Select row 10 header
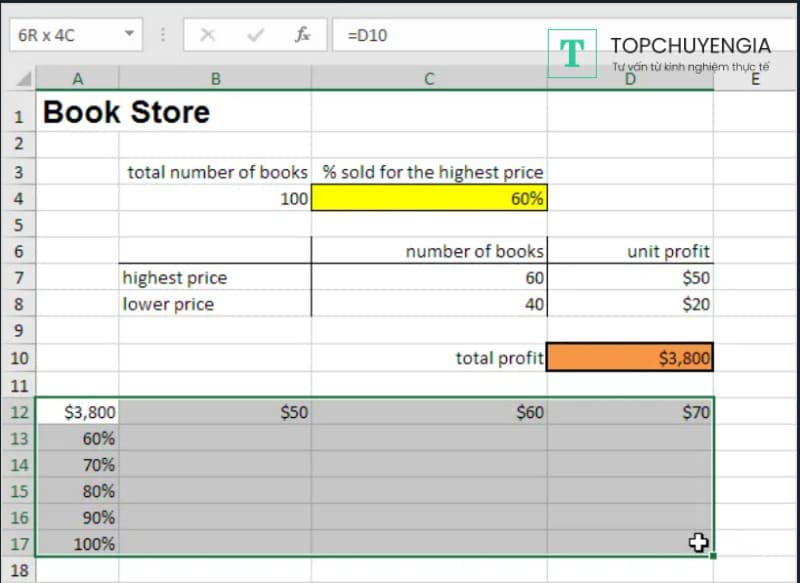 19,358
